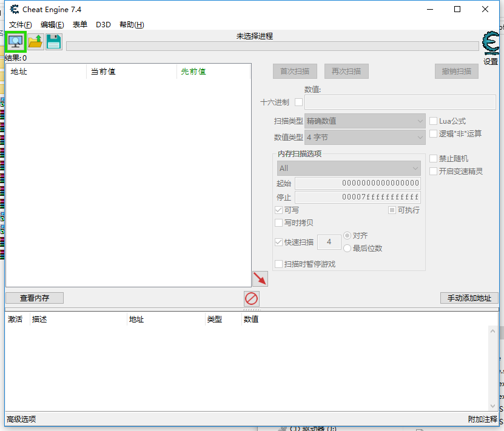Image resolution: width=504 pixels, height=431 pixels.
Task: Enable the 写时拷贝 checkbox
Action: [278, 222]
